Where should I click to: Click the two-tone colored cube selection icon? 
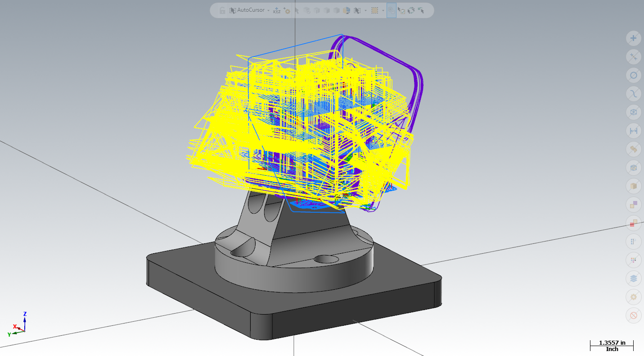[347, 10]
